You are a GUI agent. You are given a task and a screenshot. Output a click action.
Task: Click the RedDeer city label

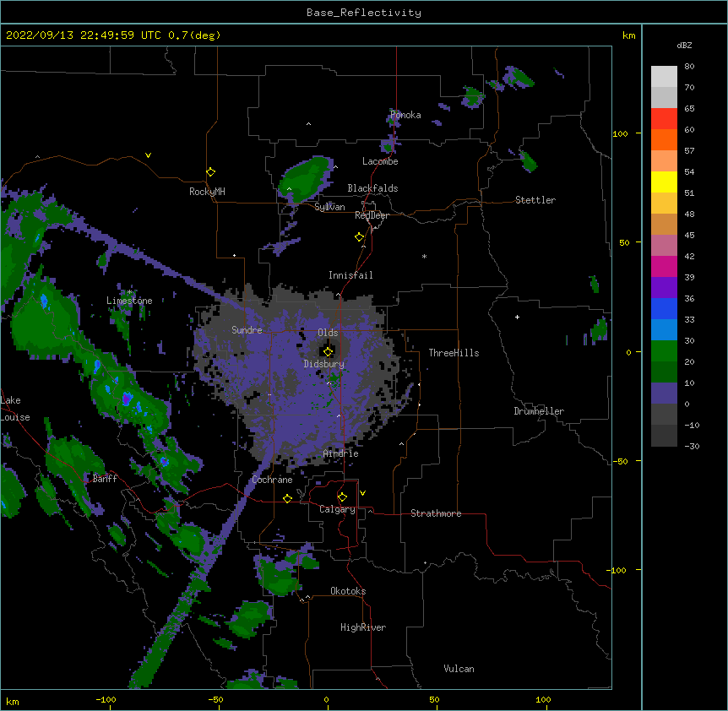[x=372, y=215]
